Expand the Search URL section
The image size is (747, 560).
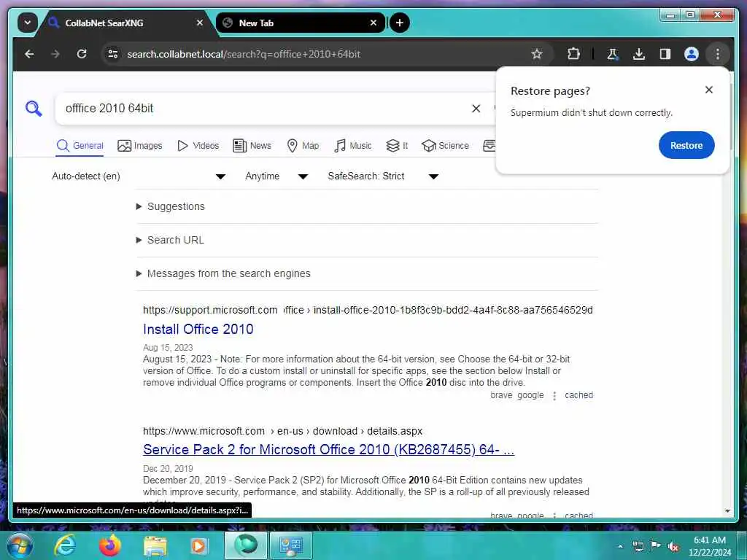pos(170,240)
